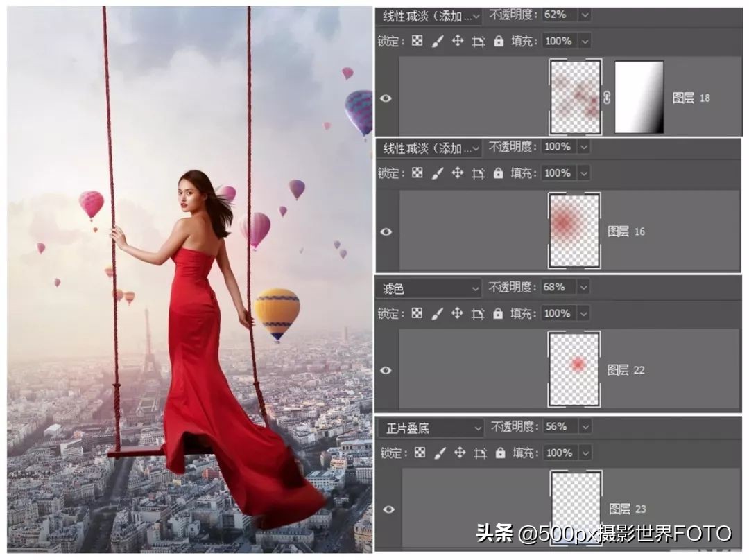Click opacity field showing 68%

click(x=560, y=288)
